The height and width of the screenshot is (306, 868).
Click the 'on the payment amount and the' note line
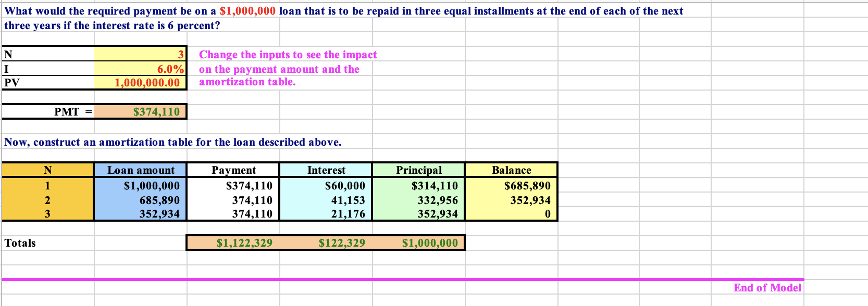pos(279,69)
